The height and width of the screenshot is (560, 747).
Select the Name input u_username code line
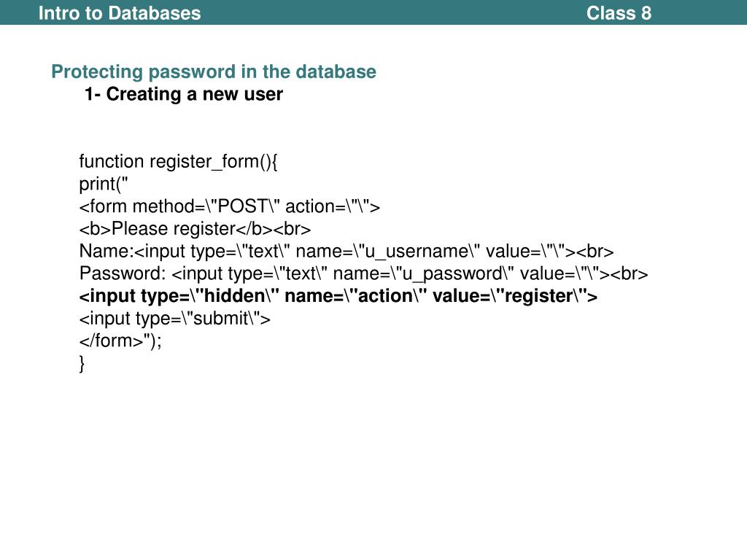pos(347,252)
